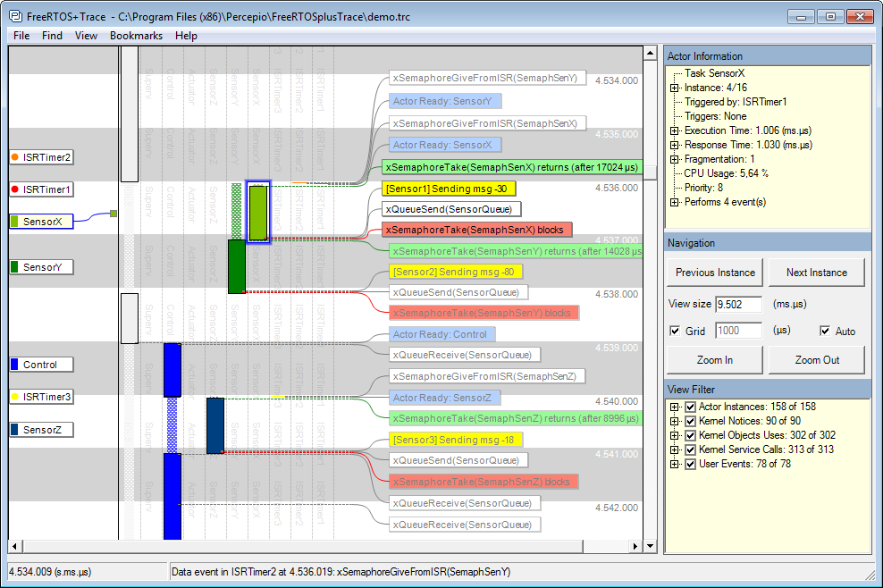This screenshot has width=883, height=588.
Task: Click 'Triggered by: ISRTimer1' in Actor Information
Action: [x=736, y=102]
